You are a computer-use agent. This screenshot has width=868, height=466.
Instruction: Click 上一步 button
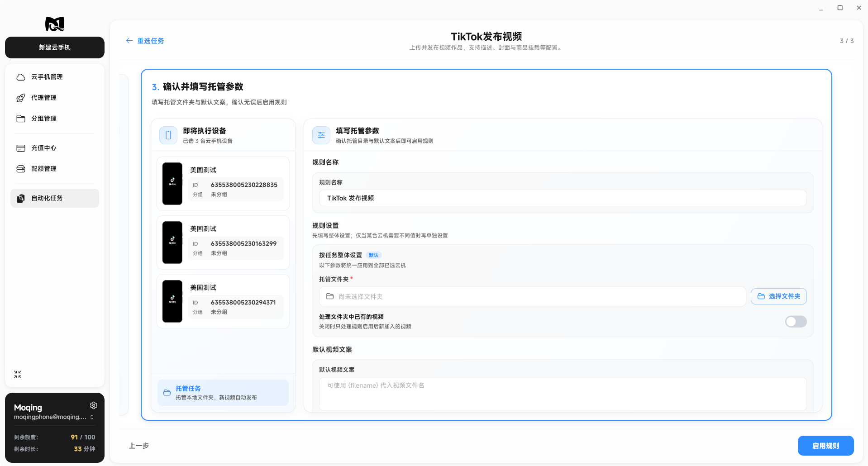(139, 446)
